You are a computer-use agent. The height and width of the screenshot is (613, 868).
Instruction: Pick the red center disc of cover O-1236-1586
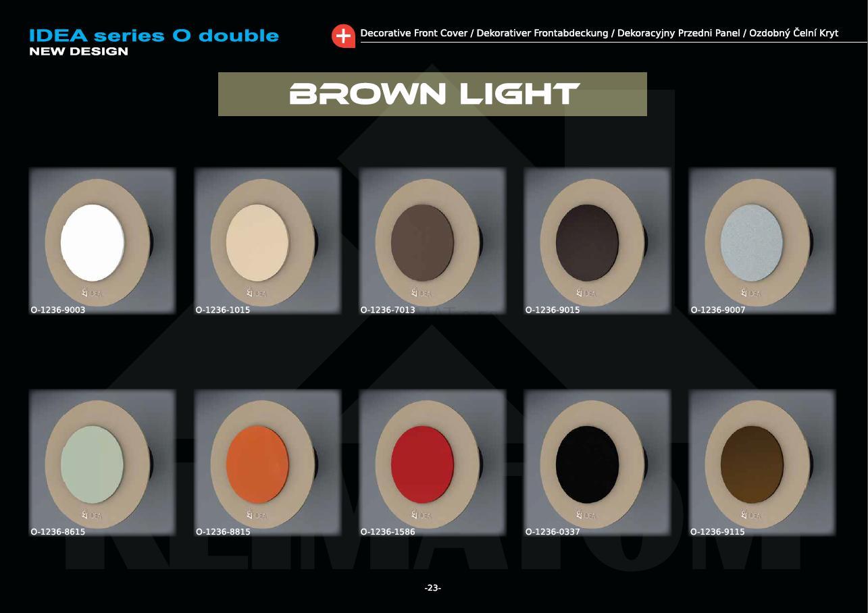point(422,464)
